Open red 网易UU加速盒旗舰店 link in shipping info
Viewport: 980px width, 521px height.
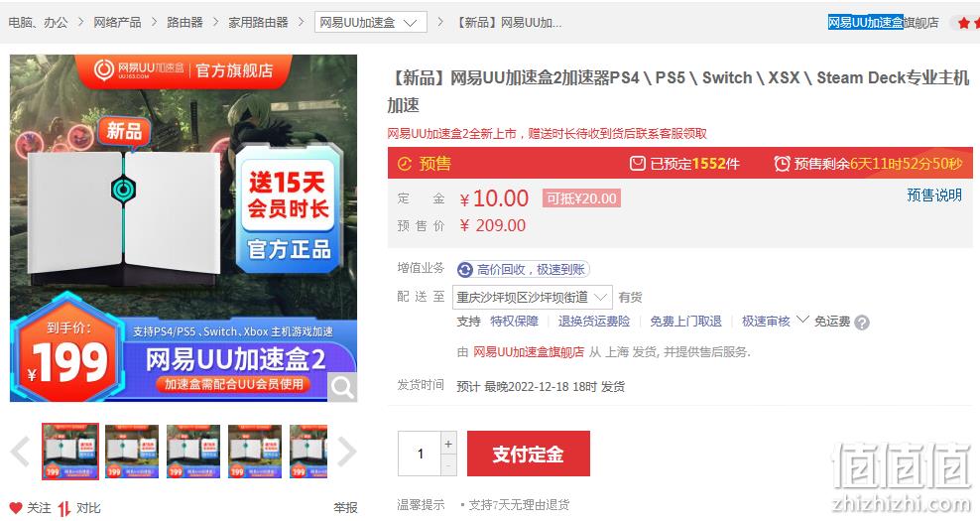coord(529,352)
